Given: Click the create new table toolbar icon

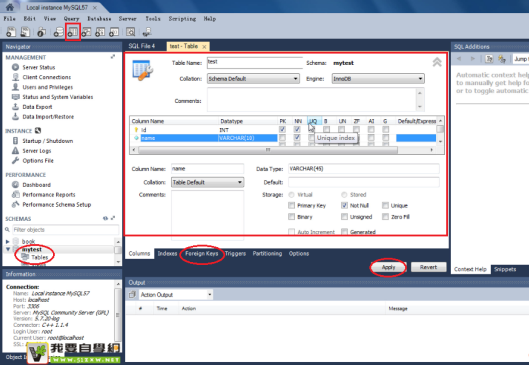Looking at the screenshot, I should [73, 32].
